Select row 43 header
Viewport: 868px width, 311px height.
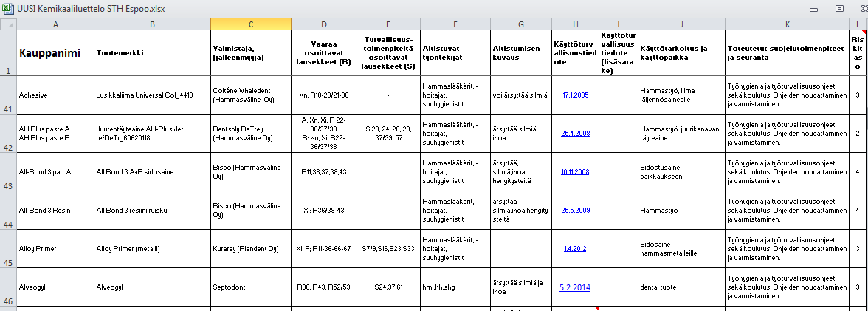click(8, 172)
